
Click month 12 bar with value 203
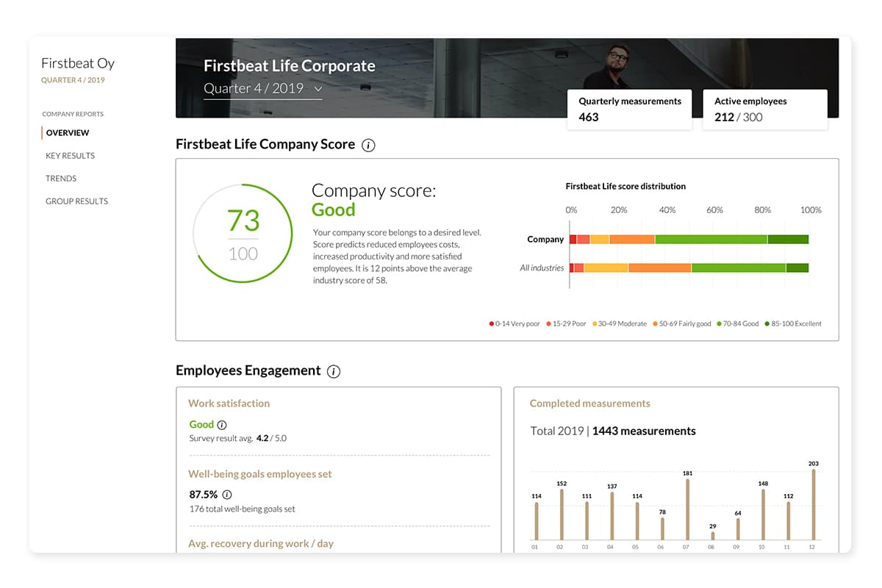(813, 505)
